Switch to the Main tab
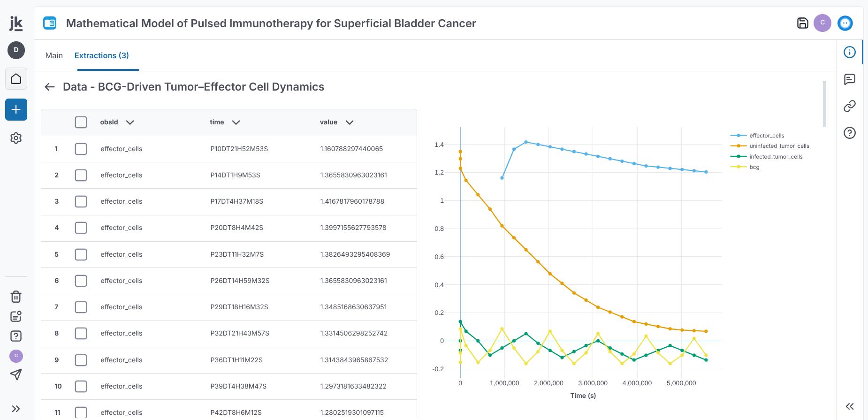 (54, 55)
